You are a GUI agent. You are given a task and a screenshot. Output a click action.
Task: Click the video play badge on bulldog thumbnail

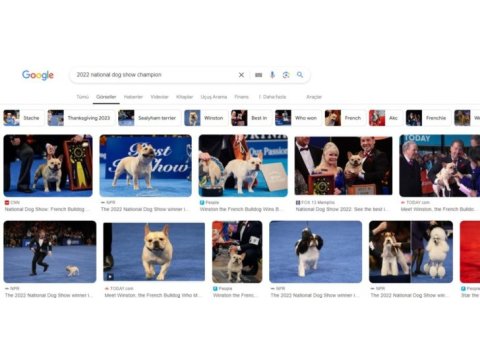(x=110, y=276)
